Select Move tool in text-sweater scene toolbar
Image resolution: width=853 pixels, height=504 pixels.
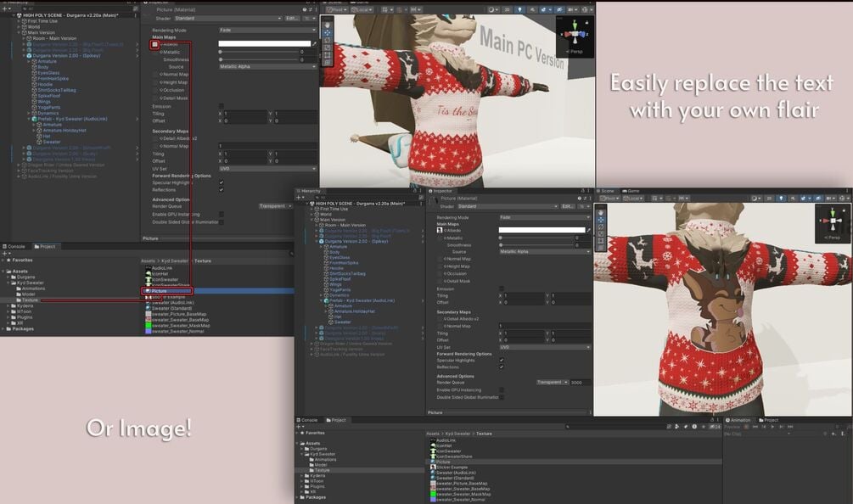[327, 32]
